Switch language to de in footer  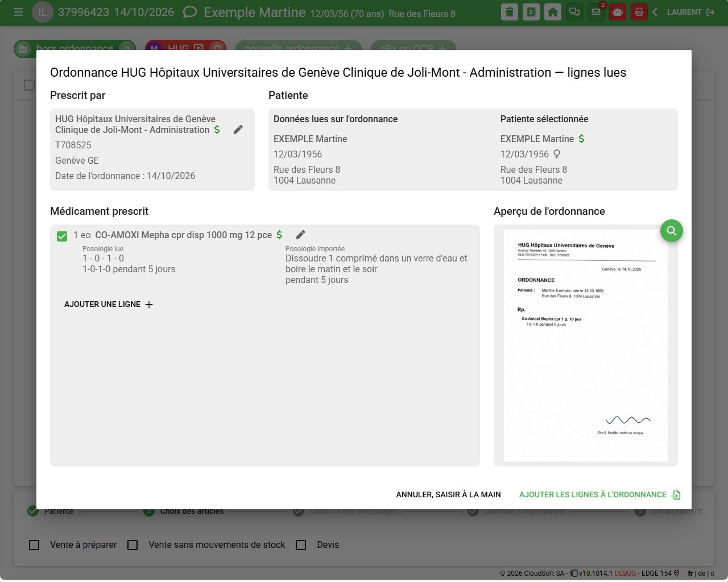coord(702,573)
